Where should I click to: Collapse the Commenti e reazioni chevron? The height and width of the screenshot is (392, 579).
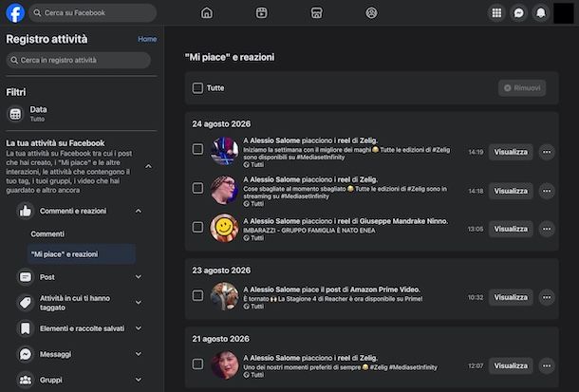point(139,211)
